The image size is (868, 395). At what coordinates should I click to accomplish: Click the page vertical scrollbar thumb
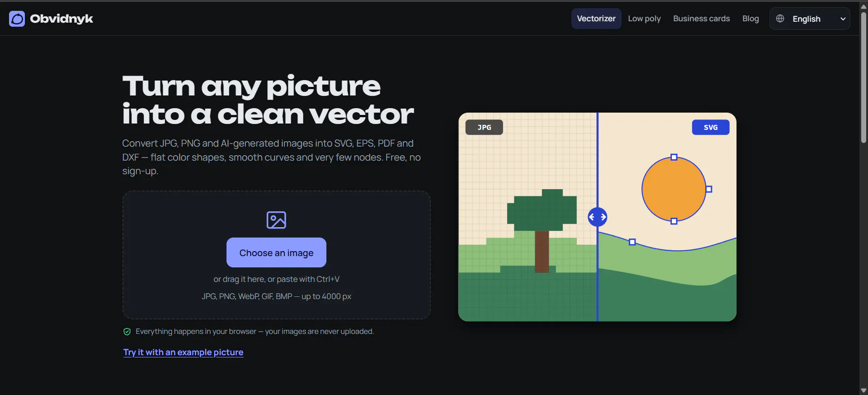[x=863, y=77]
